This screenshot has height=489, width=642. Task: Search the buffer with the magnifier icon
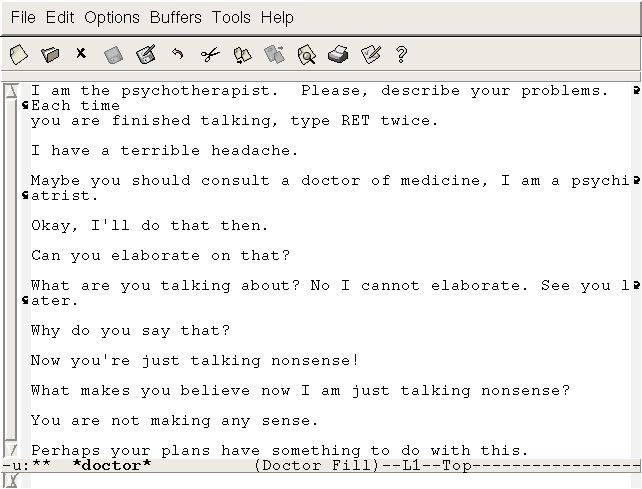(x=306, y=54)
